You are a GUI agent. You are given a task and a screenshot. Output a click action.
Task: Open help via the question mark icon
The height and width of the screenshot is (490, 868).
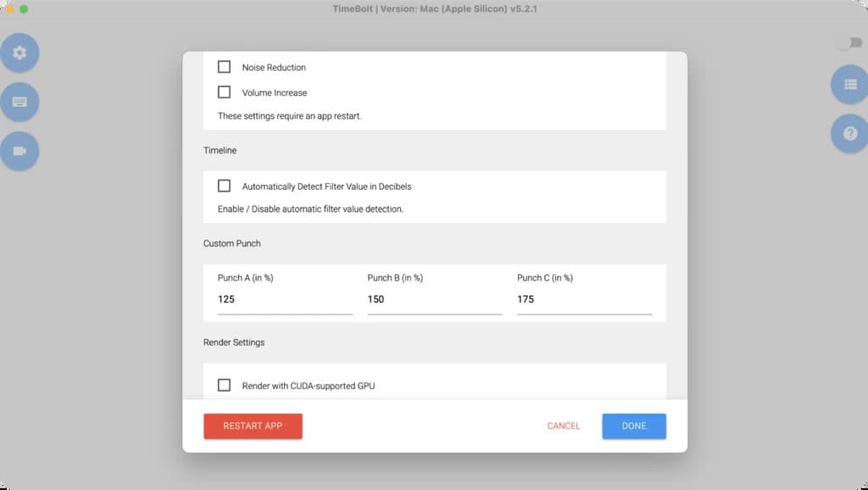[850, 134]
